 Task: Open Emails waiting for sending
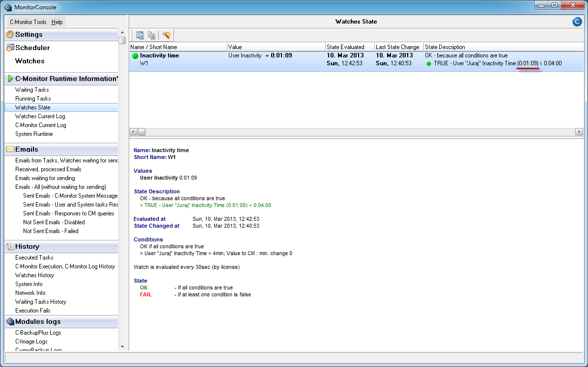coord(45,178)
